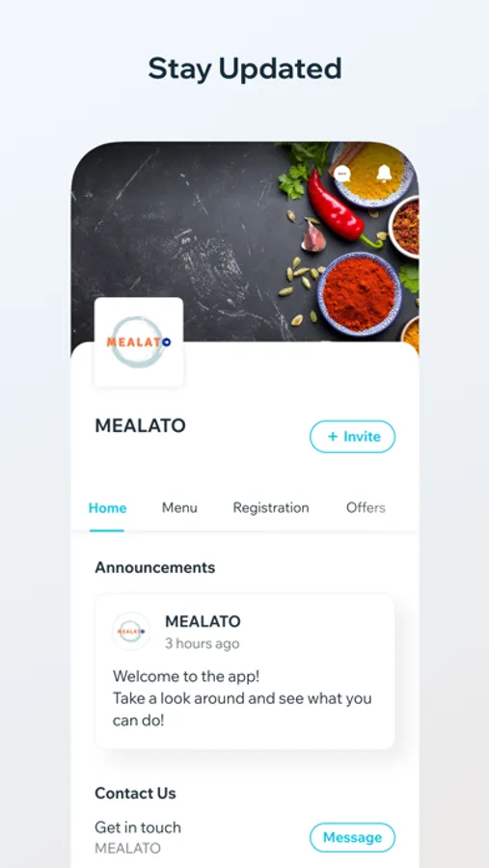This screenshot has width=489, height=868.
Task: Select the Get in touch entry
Action: tap(138, 827)
